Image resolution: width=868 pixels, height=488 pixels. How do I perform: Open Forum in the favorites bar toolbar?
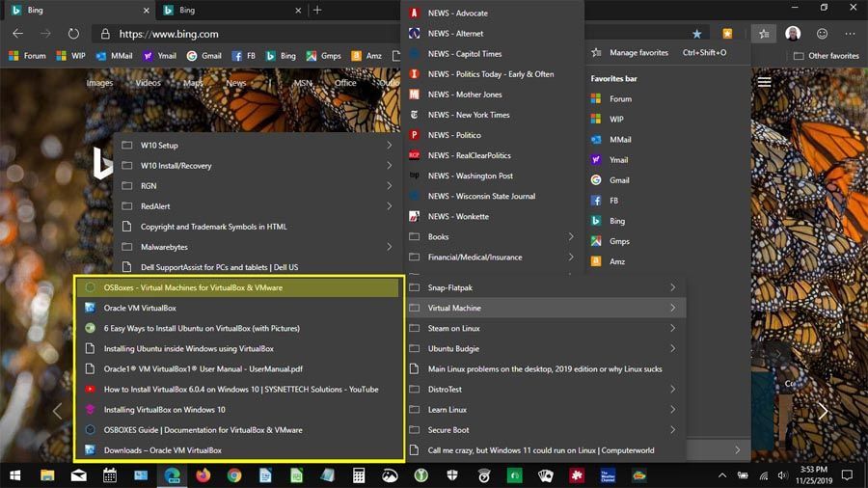tap(28, 56)
